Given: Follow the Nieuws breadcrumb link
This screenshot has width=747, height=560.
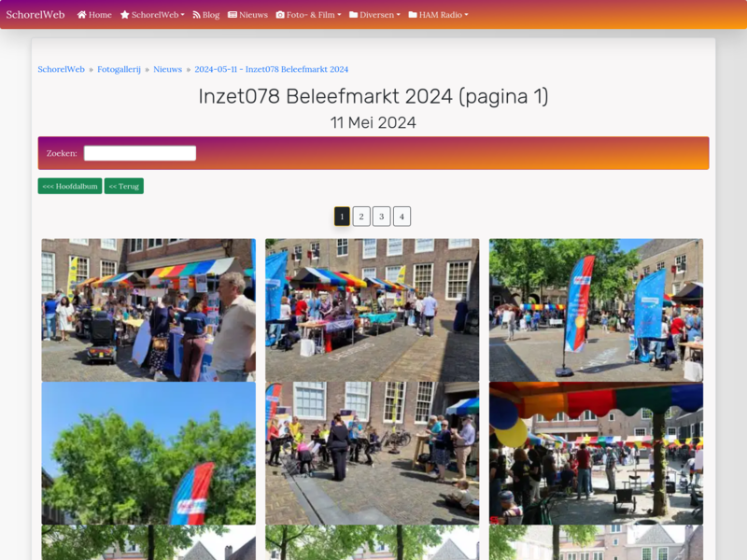Looking at the screenshot, I should 168,69.
